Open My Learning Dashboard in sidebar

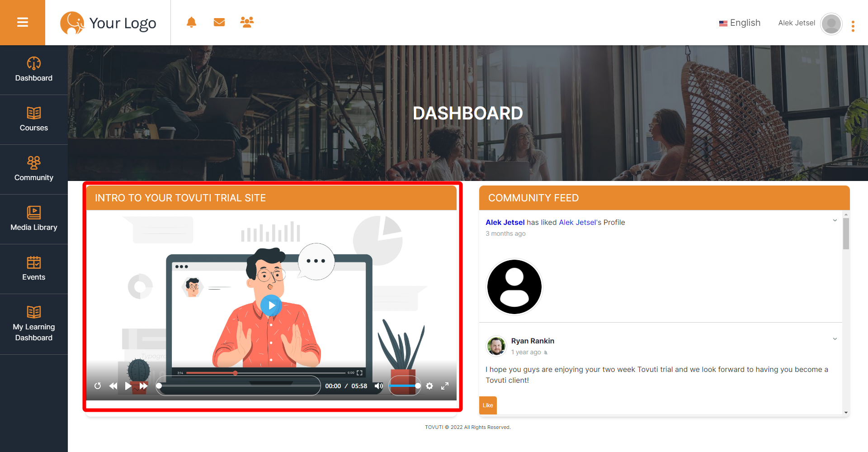pos(34,324)
